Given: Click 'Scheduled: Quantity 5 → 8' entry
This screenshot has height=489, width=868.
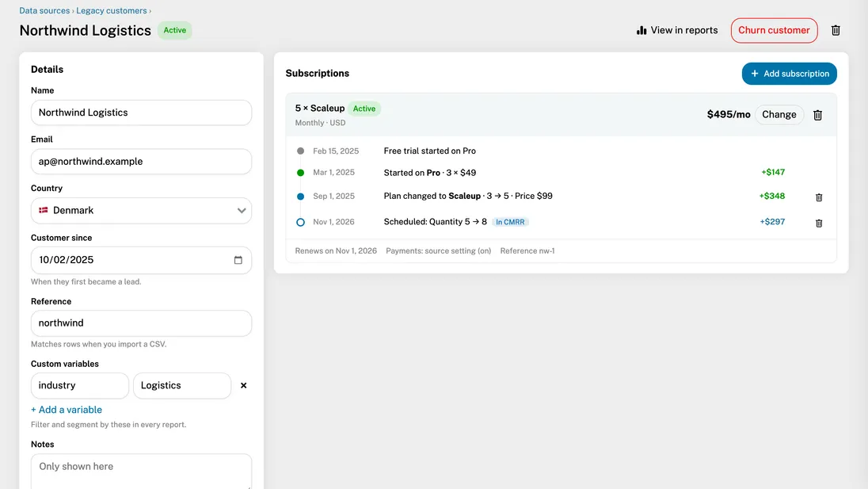Looking at the screenshot, I should 435,222.
